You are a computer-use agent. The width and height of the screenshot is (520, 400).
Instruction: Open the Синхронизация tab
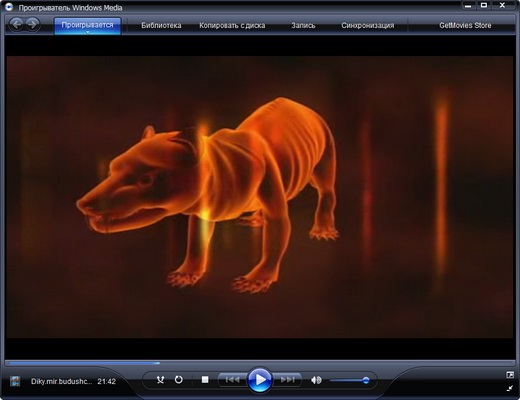coord(367,25)
